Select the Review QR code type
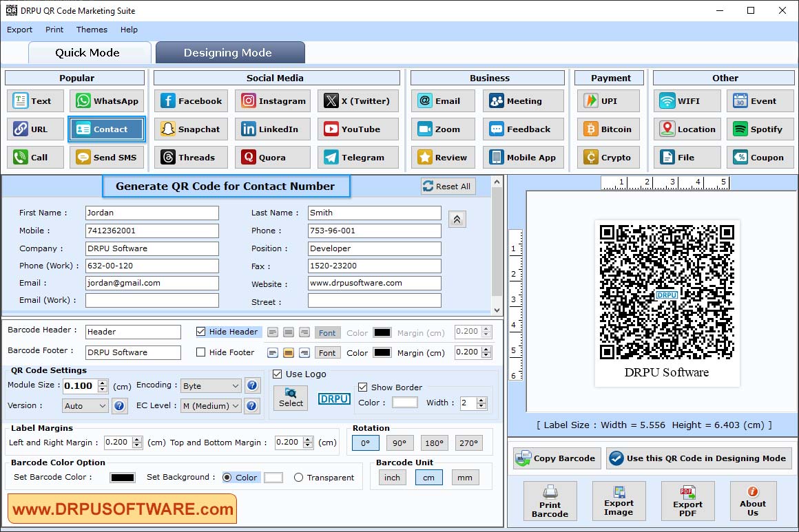 pyautogui.click(x=444, y=158)
